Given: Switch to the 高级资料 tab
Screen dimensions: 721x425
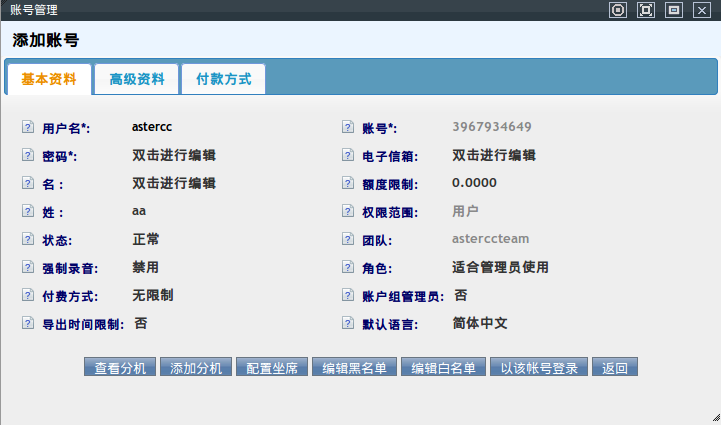Looking at the screenshot, I should click(x=137, y=79).
